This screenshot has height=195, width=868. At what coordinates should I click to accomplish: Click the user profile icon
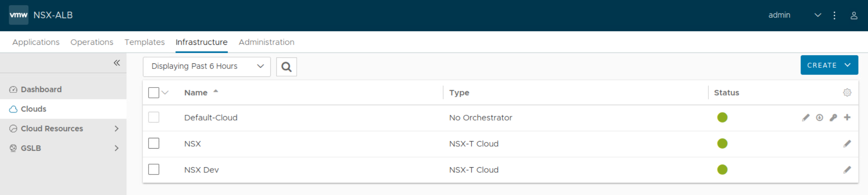[x=854, y=15]
